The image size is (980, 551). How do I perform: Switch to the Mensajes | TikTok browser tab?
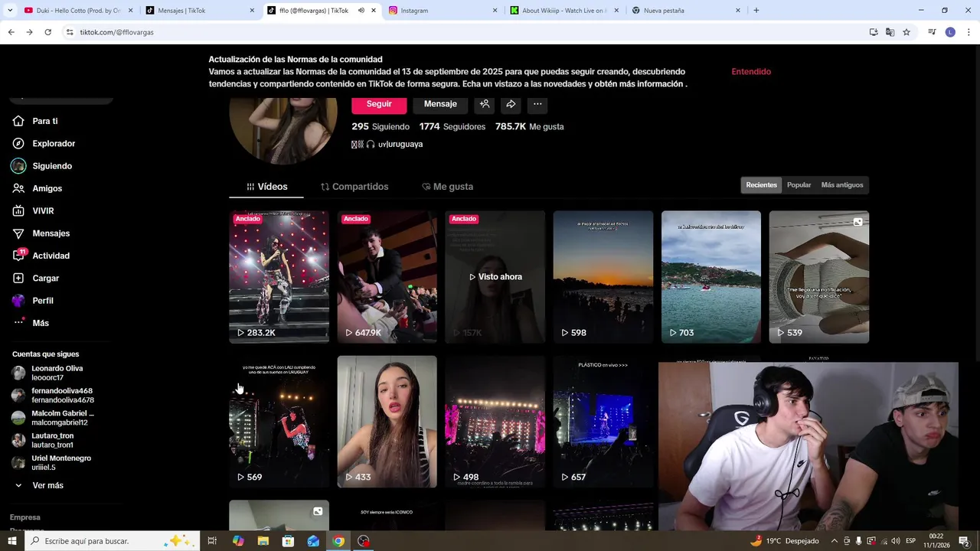201,11
